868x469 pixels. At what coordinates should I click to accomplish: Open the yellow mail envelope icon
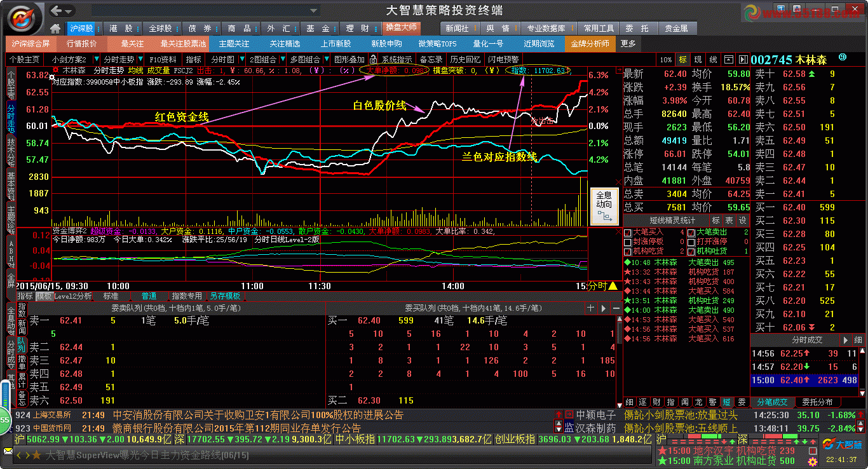[x=8, y=452]
